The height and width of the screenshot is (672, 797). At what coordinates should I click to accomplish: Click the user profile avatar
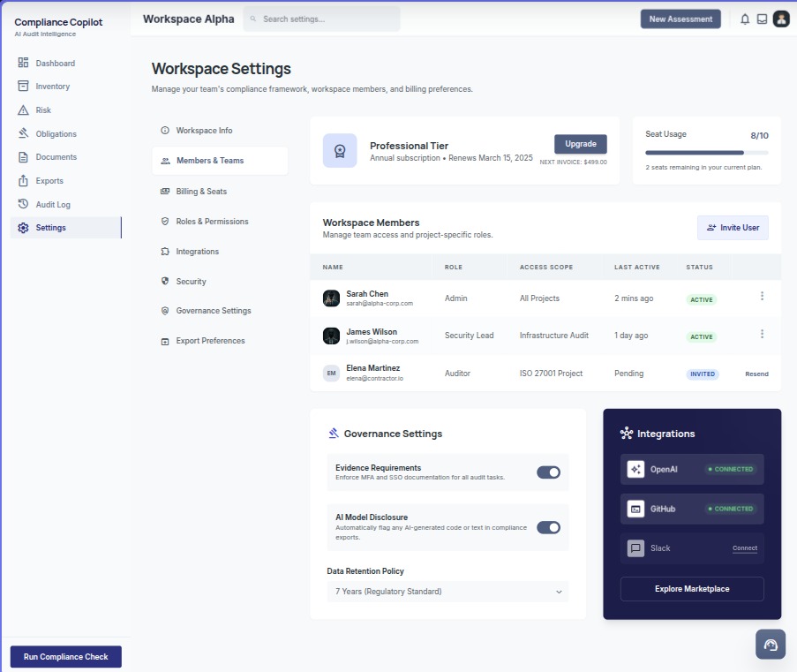click(x=781, y=19)
